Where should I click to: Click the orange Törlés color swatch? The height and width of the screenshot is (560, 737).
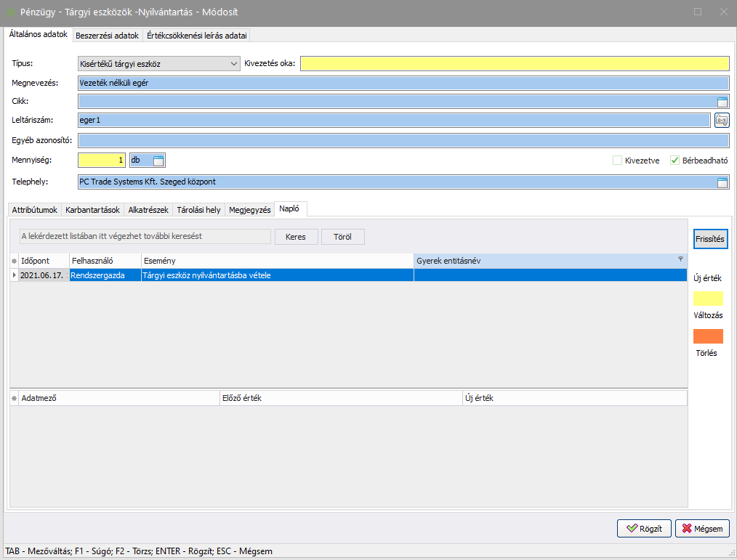[708, 336]
